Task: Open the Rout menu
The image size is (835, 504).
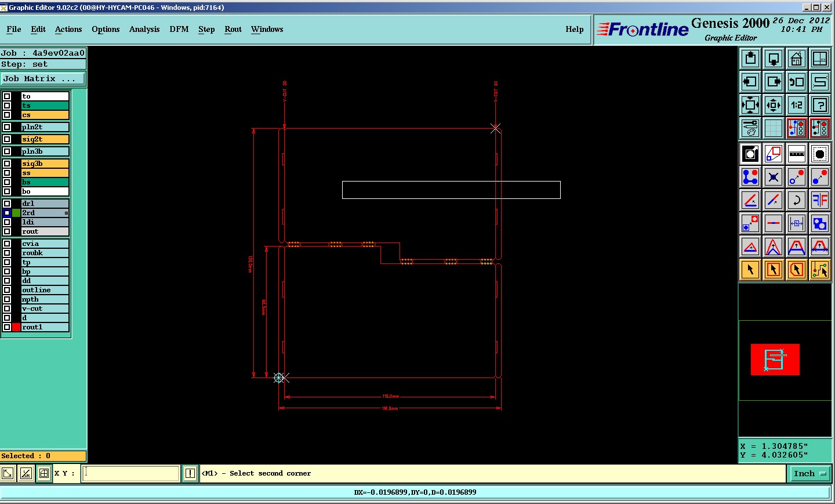Action: (x=233, y=29)
